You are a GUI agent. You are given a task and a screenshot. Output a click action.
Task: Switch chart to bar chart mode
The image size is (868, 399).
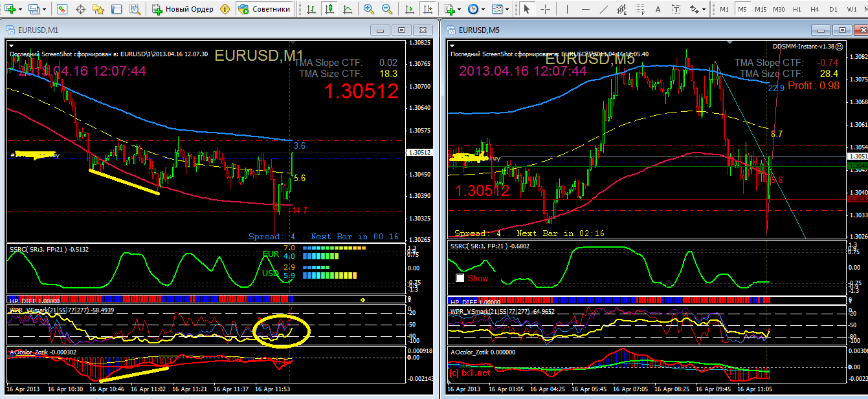311,9
